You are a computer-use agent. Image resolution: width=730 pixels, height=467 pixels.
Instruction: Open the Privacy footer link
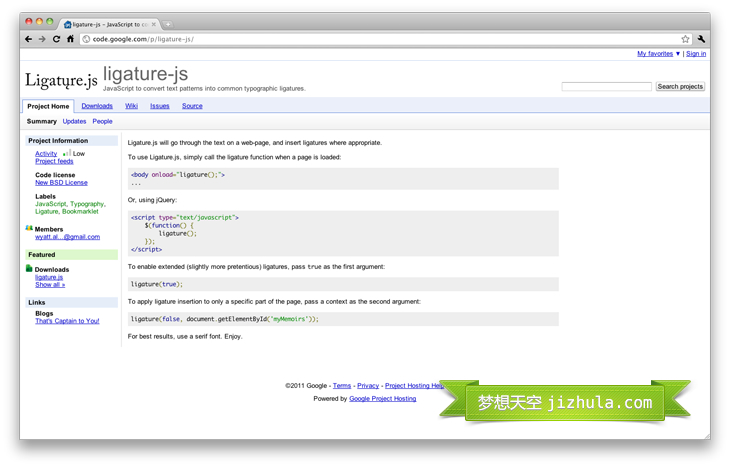tap(368, 386)
